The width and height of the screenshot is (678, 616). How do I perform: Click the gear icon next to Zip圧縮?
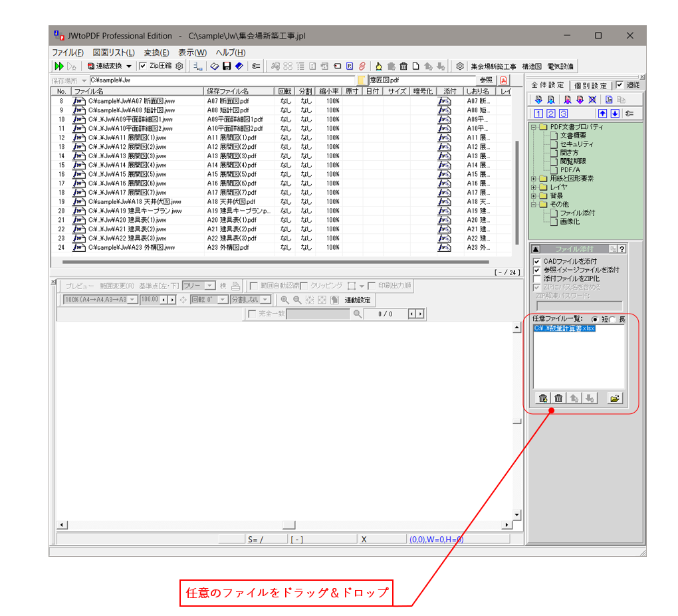pyautogui.click(x=179, y=66)
